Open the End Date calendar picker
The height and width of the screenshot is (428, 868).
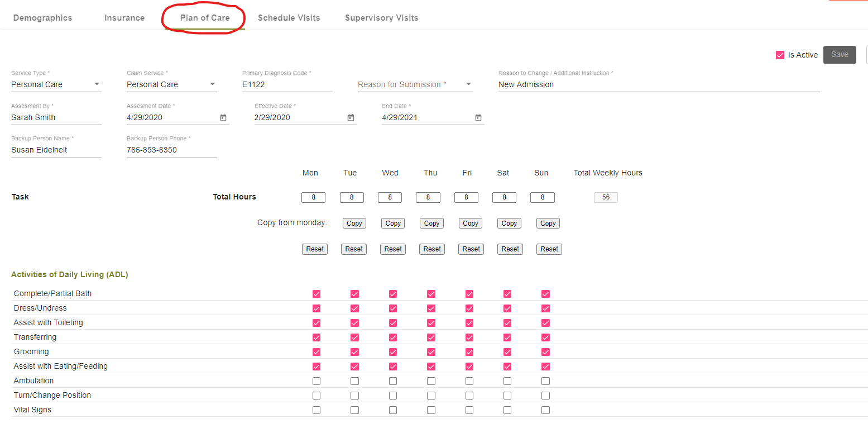478,117
